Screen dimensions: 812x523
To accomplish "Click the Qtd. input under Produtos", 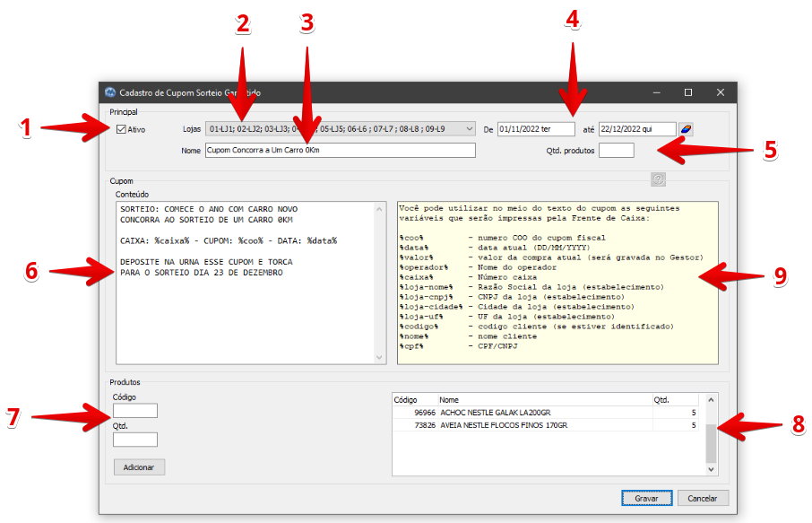I will coord(135,440).
